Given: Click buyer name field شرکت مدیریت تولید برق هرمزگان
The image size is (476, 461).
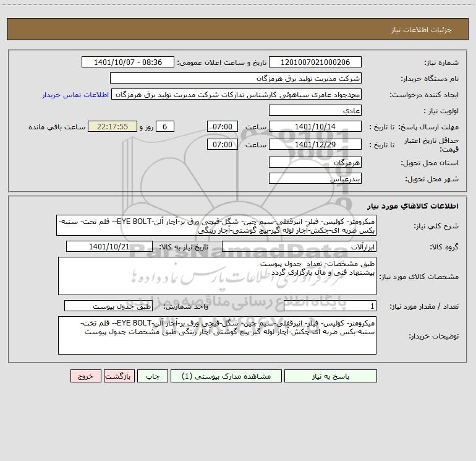Looking at the screenshot, I should [236, 78].
